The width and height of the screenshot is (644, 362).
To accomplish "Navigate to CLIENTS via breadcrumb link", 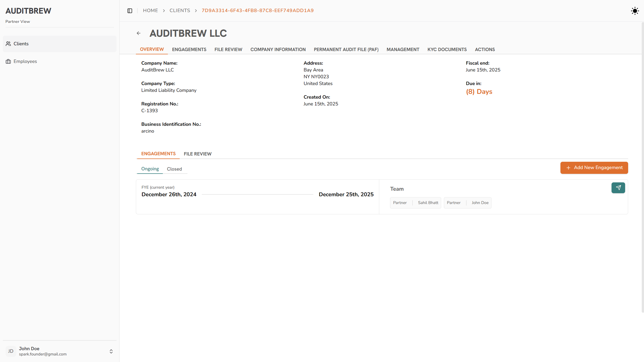I will [180, 11].
